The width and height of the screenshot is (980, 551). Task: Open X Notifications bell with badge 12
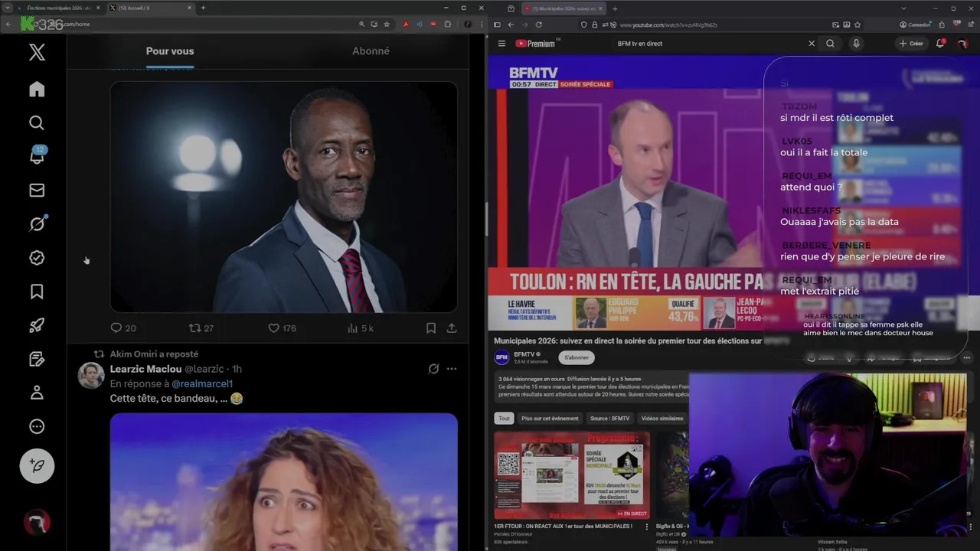pyautogui.click(x=37, y=155)
